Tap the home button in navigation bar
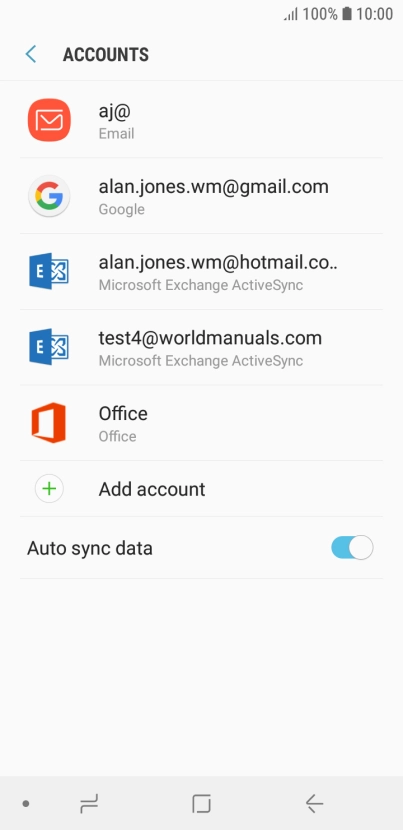Image resolution: width=403 pixels, height=830 pixels. (202, 804)
